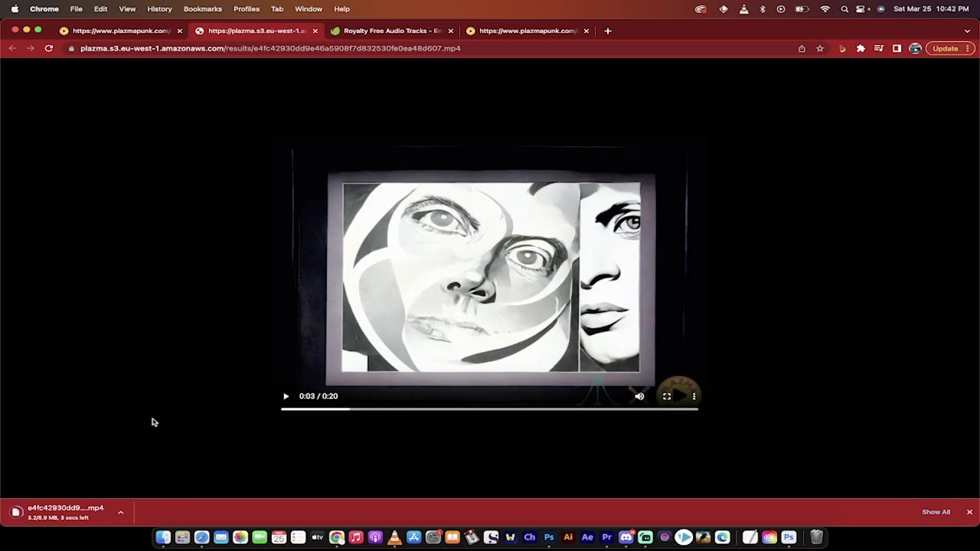Bookmark this page with the star

pyautogui.click(x=820, y=48)
